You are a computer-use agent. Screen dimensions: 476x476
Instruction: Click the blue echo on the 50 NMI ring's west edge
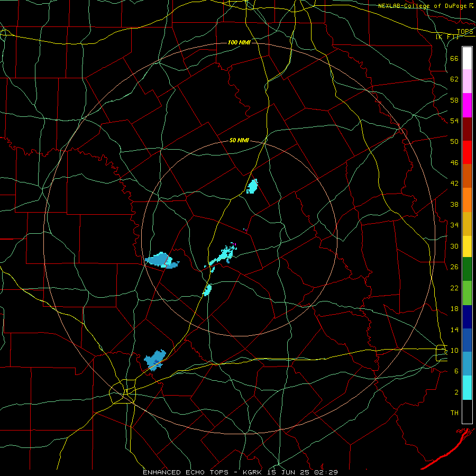[162, 260]
